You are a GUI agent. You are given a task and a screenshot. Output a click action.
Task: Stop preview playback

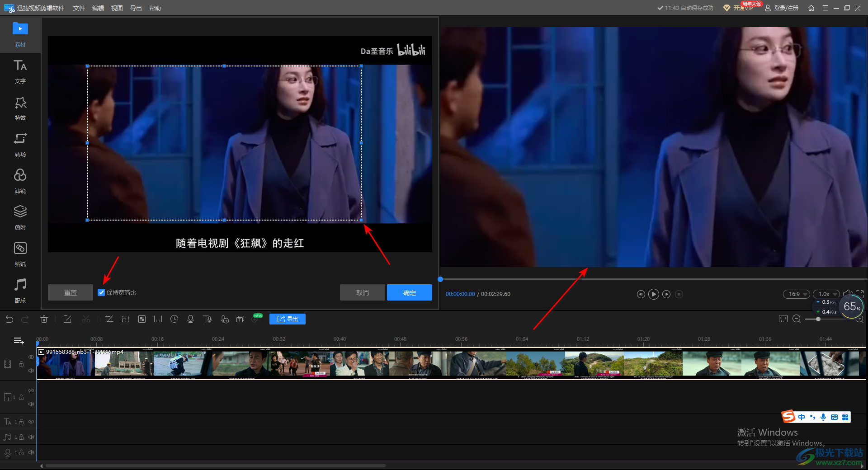point(679,294)
